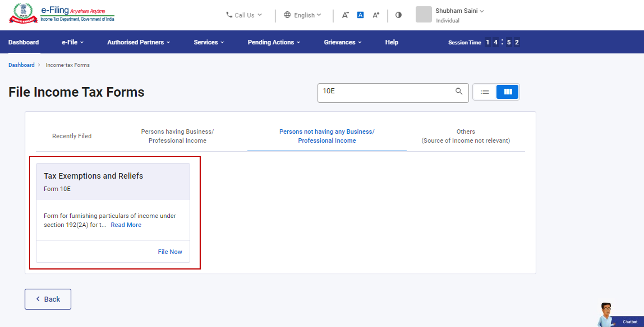Expand the Shubham Saini profile menu

click(x=458, y=11)
